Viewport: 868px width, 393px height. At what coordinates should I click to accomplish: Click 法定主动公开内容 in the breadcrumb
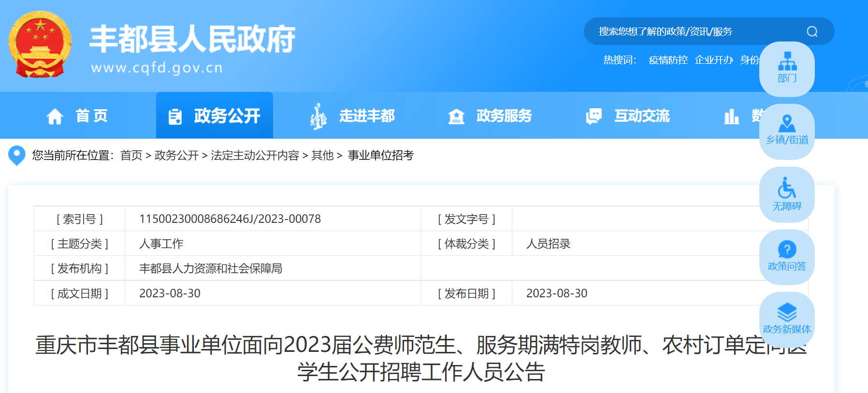click(x=255, y=155)
